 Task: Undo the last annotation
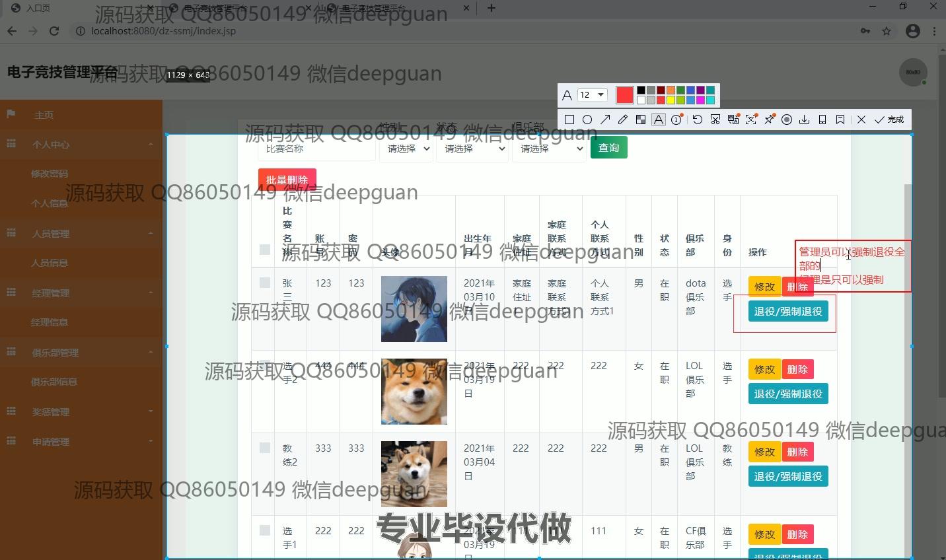(698, 119)
